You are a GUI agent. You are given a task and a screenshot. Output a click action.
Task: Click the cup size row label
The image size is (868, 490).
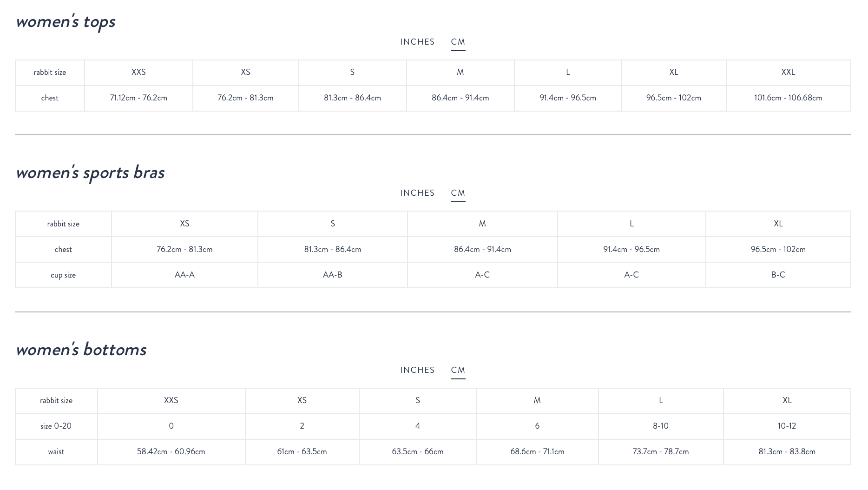[x=63, y=275]
